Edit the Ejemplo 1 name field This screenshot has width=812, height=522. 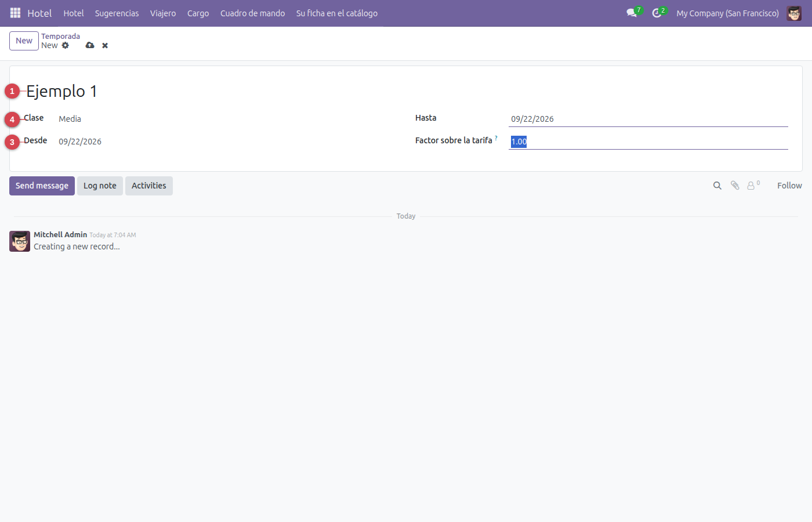[406, 91]
